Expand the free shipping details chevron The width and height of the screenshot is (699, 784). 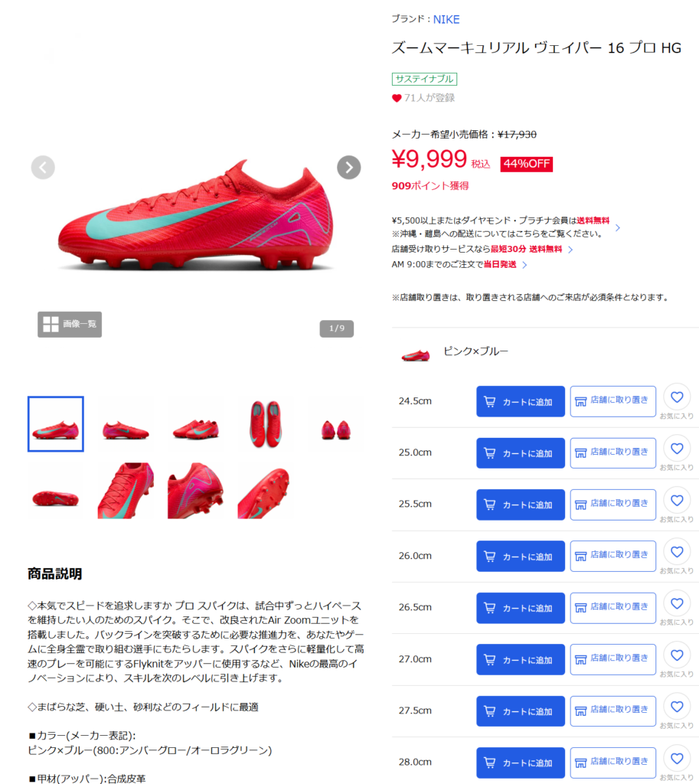tap(618, 227)
